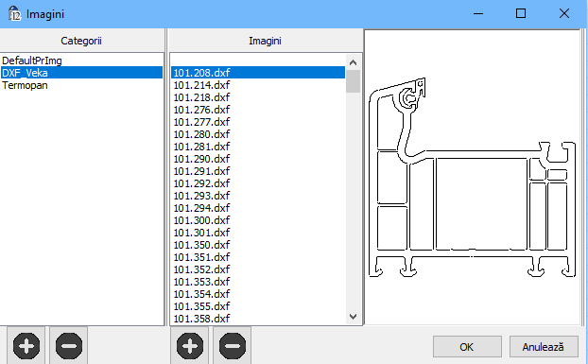Click the Imagini window app icon

[x=14, y=14]
